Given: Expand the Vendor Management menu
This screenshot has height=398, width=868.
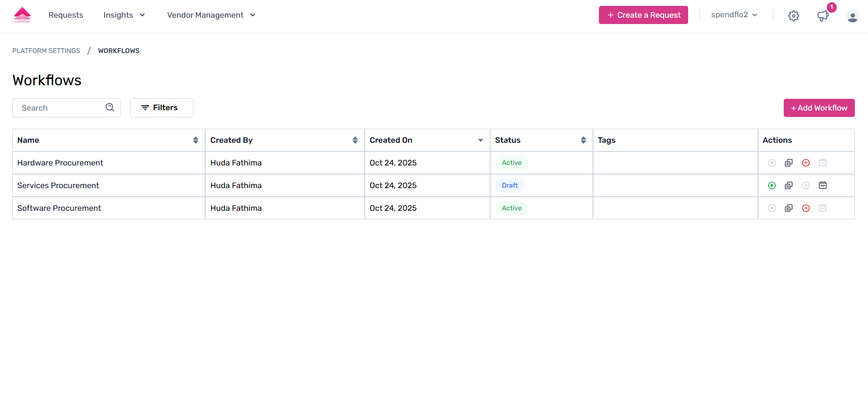Looking at the screenshot, I should [211, 15].
